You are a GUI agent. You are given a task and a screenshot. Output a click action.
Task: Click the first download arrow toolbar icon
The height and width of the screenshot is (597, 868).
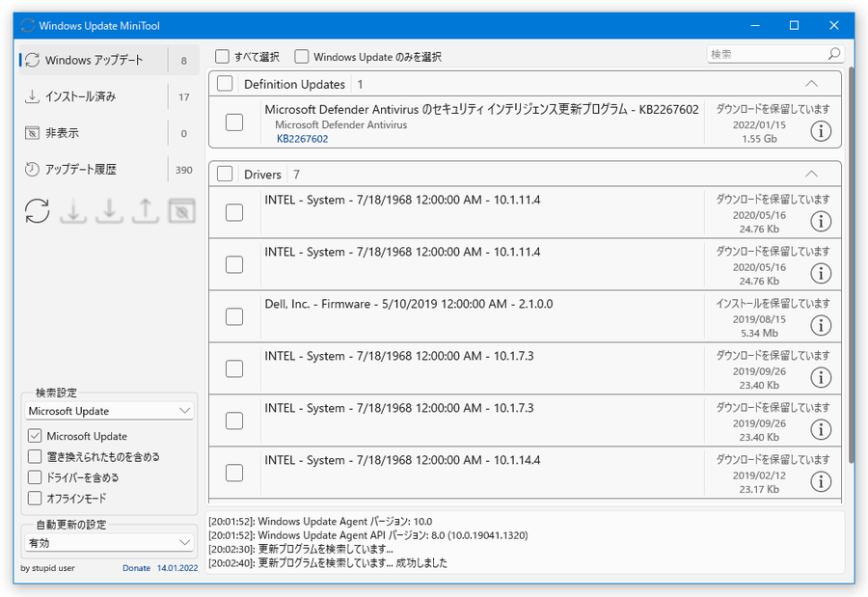(x=73, y=211)
